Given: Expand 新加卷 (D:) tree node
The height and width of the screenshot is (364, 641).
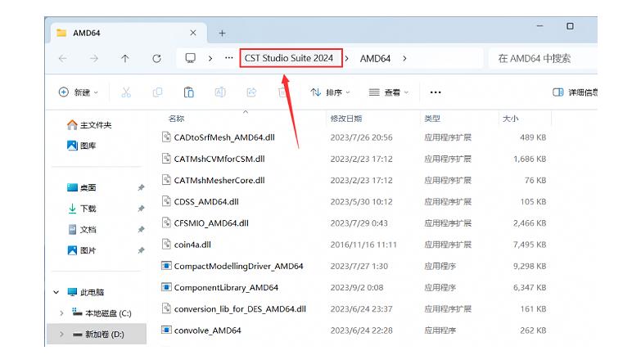Looking at the screenshot, I should (61, 335).
